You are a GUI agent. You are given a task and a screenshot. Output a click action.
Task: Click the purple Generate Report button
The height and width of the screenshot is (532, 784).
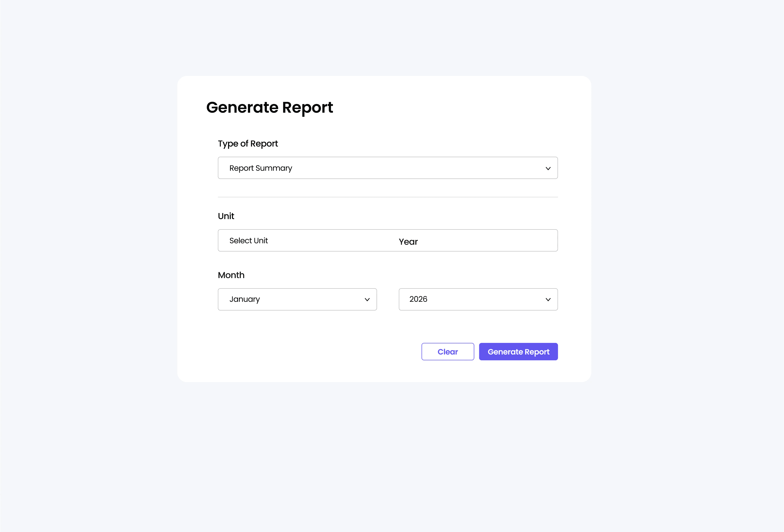[x=518, y=352]
